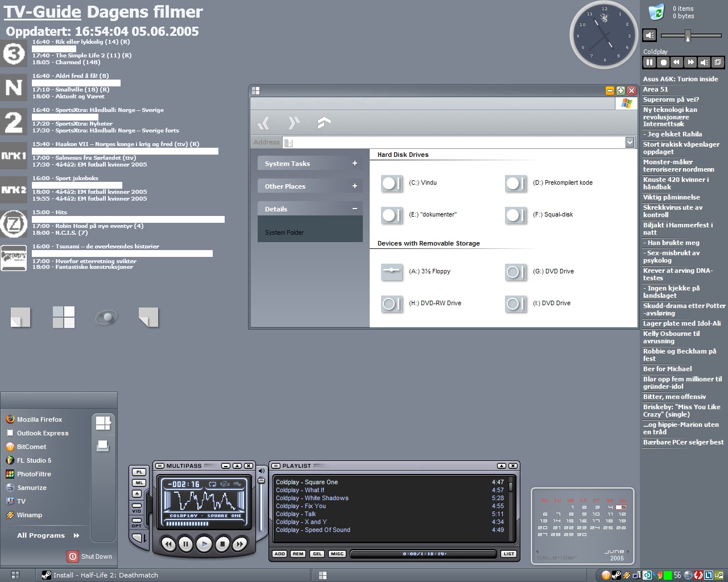The width and height of the screenshot is (728, 582).
Task: Open the (H:) DVD-RW Drive
Action: pos(421,304)
